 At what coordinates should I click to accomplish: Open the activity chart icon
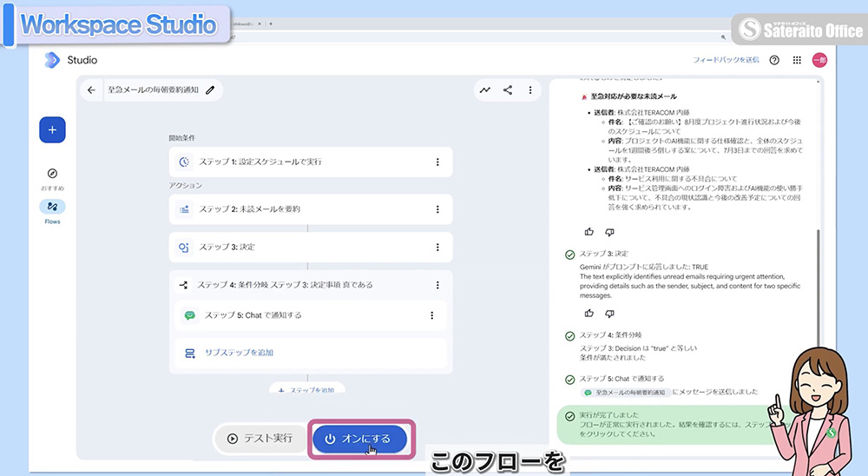point(485,89)
